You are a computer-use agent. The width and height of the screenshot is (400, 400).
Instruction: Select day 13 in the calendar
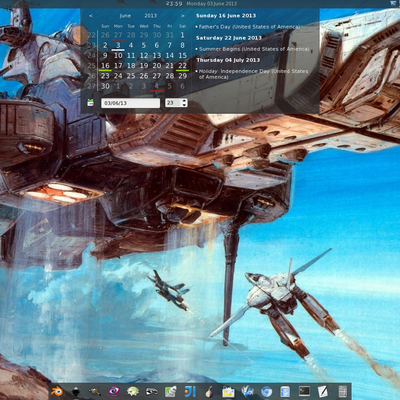[x=157, y=55]
